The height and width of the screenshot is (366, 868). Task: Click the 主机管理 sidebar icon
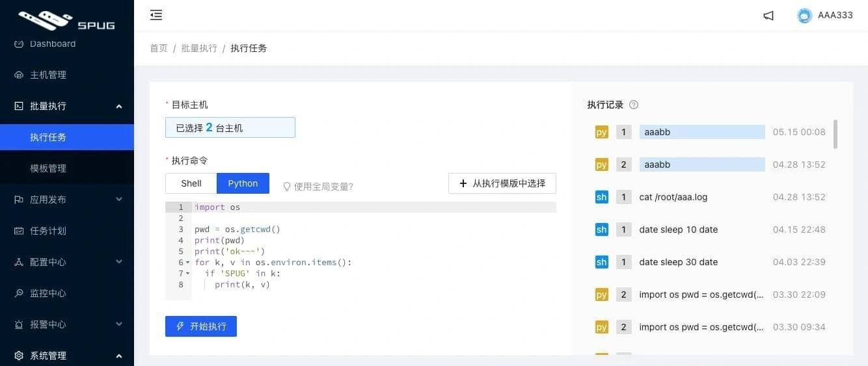tap(19, 75)
